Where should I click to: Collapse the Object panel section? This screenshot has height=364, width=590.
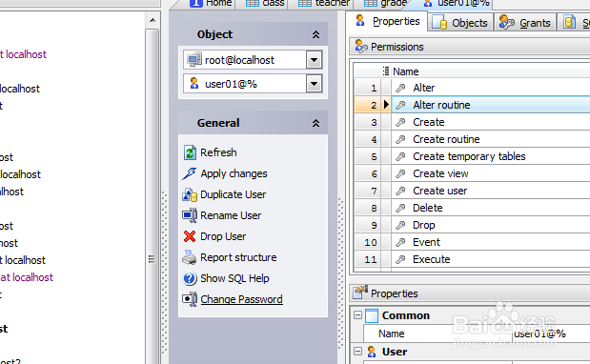click(315, 34)
